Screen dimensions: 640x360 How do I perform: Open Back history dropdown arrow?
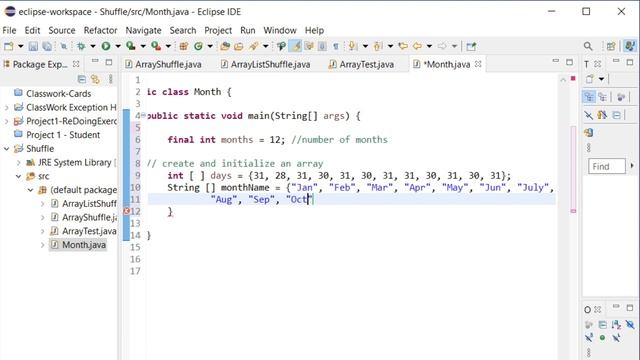coord(429,47)
